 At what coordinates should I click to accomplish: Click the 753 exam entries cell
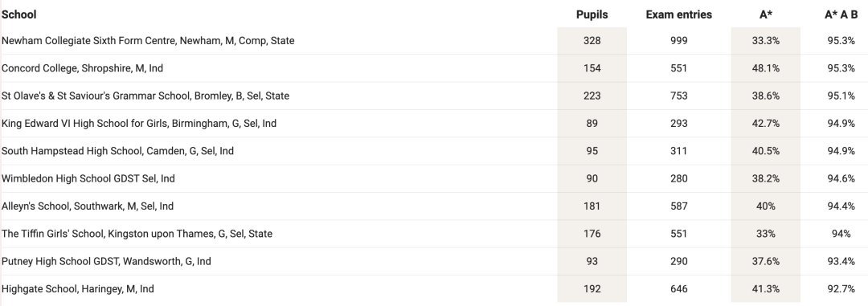click(678, 96)
